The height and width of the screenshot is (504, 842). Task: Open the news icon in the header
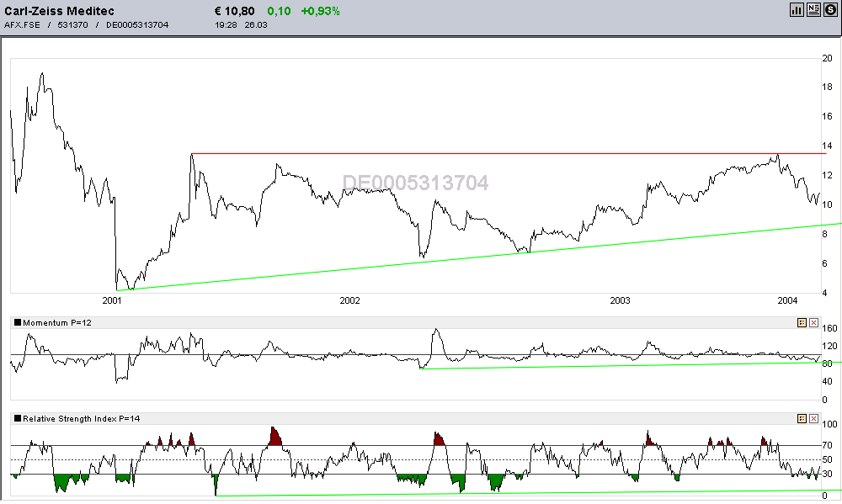point(813,9)
